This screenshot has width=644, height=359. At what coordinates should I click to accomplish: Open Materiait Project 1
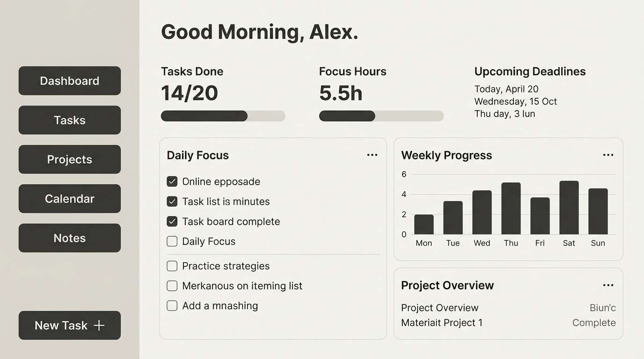[x=442, y=323]
